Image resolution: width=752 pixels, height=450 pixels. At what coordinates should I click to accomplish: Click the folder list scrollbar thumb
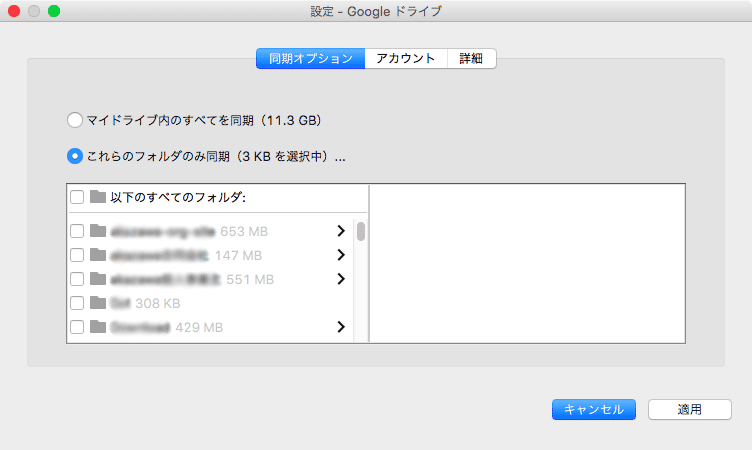(361, 231)
